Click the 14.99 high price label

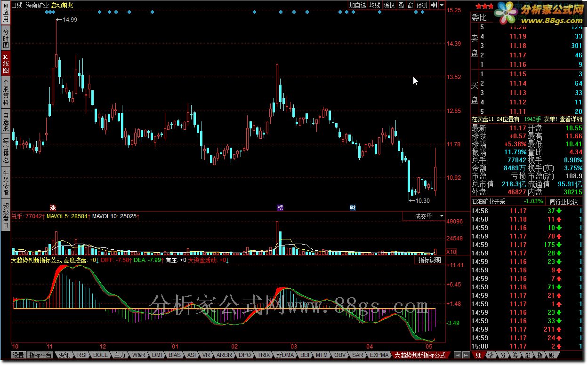tap(70, 19)
